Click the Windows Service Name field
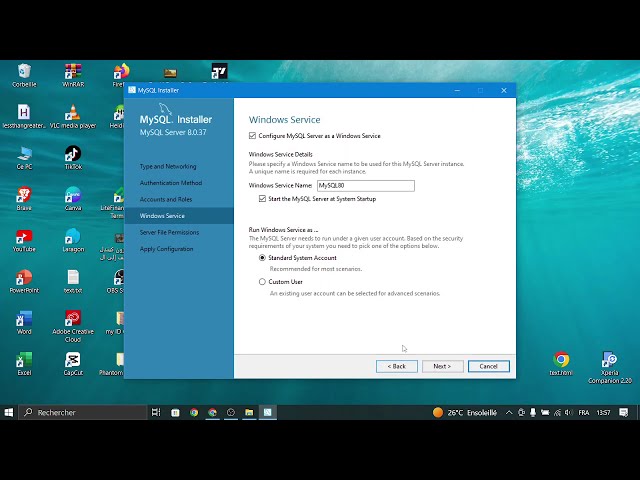The width and height of the screenshot is (640, 480). [x=366, y=186]
